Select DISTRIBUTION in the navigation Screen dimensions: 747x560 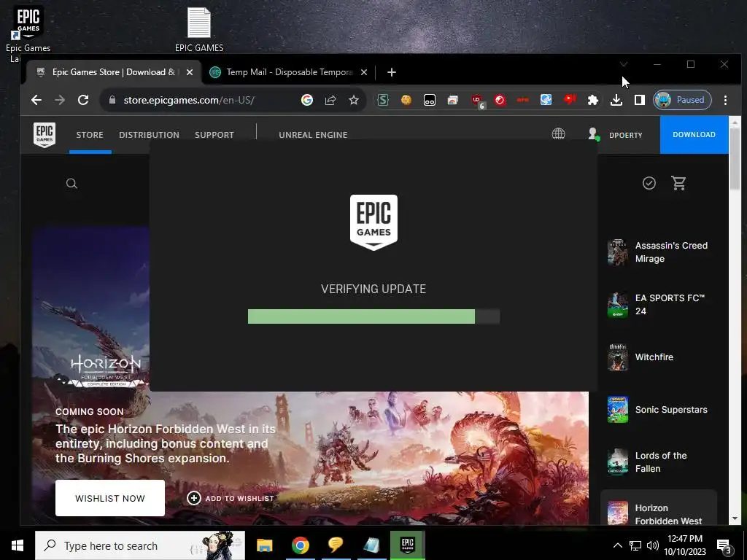coord(149,135)
